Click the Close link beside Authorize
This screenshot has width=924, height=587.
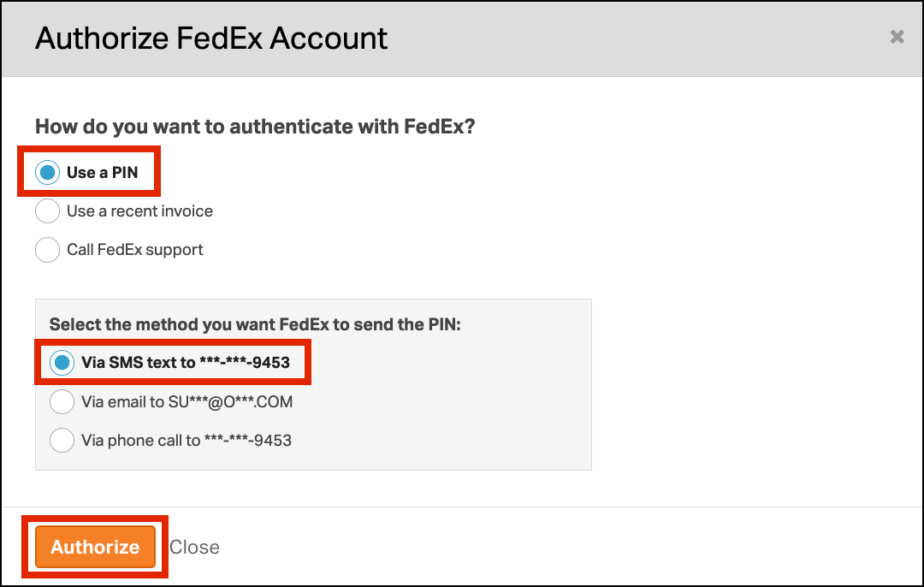coord(194,548)
